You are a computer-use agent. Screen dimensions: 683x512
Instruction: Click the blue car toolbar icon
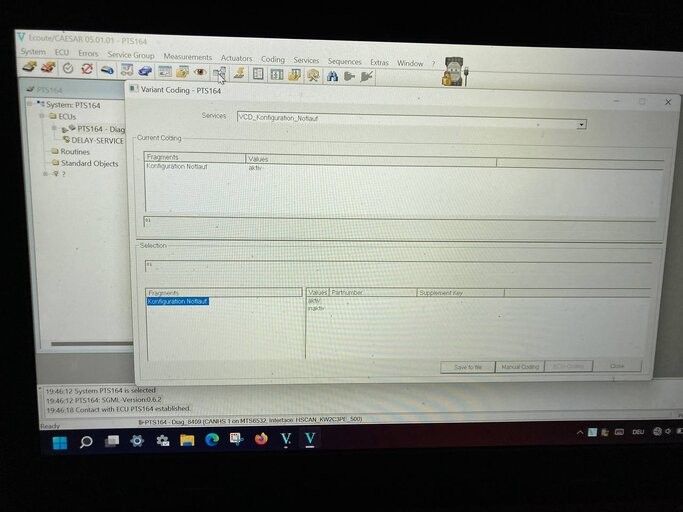tap(145, 71)
